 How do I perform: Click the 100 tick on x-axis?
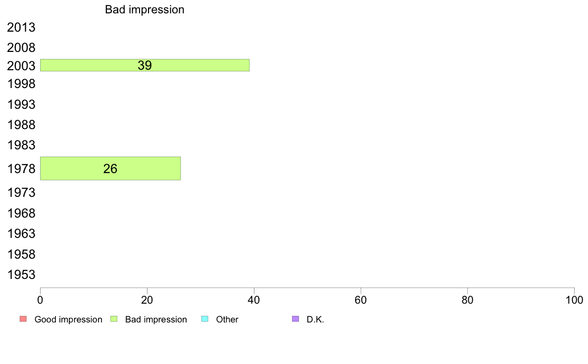coord(574,300)
